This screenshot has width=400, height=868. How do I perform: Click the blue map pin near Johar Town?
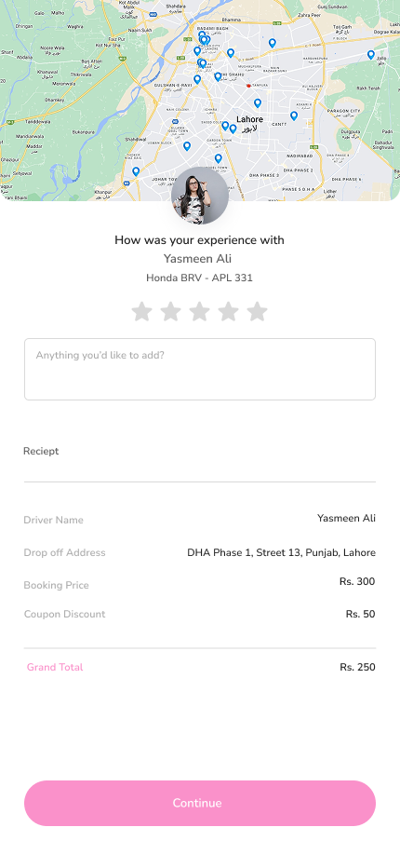coord(136,171)
